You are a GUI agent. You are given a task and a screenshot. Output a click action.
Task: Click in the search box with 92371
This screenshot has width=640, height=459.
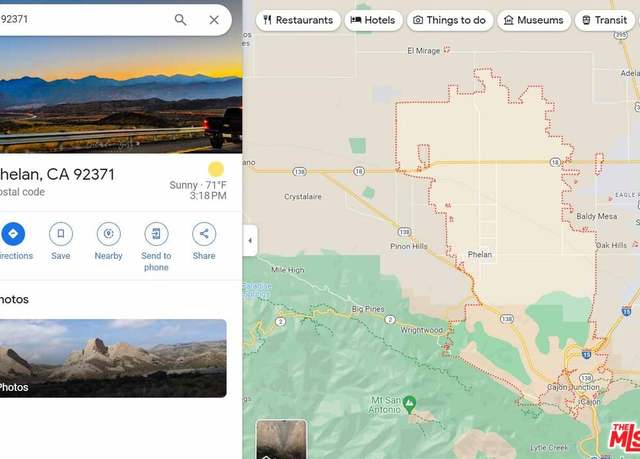pos(82,20)
